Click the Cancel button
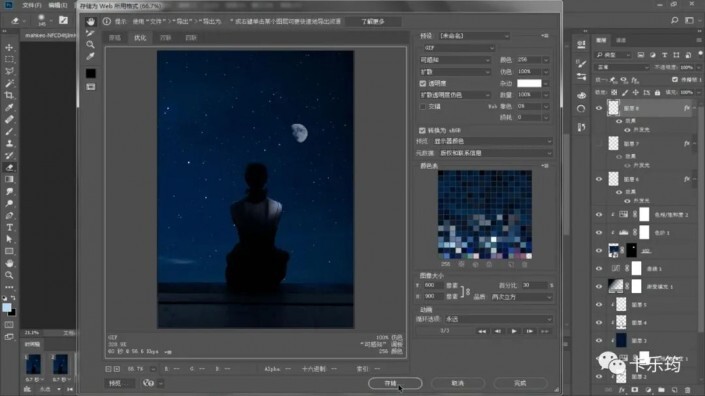705x396 pixels. (458, 383)
